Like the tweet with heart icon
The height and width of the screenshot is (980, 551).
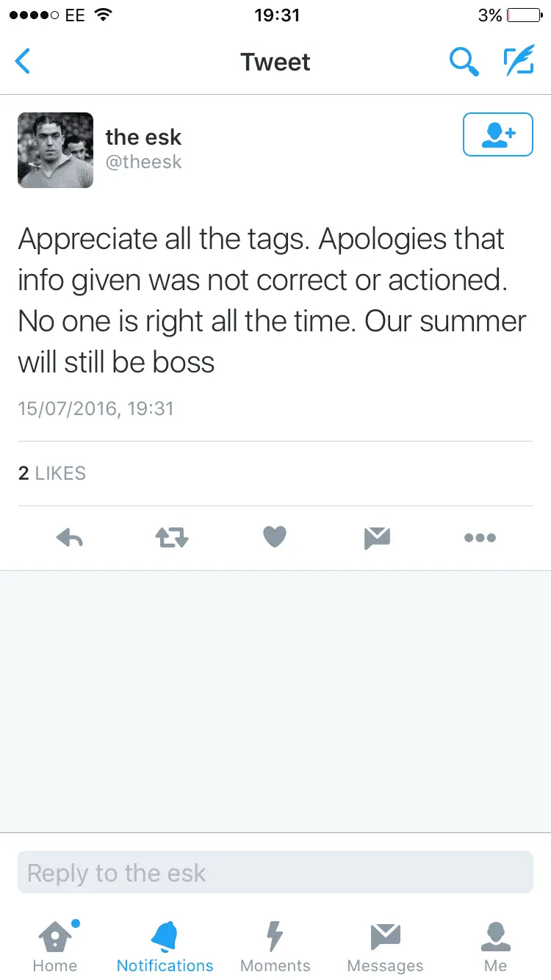pos(275,538)
